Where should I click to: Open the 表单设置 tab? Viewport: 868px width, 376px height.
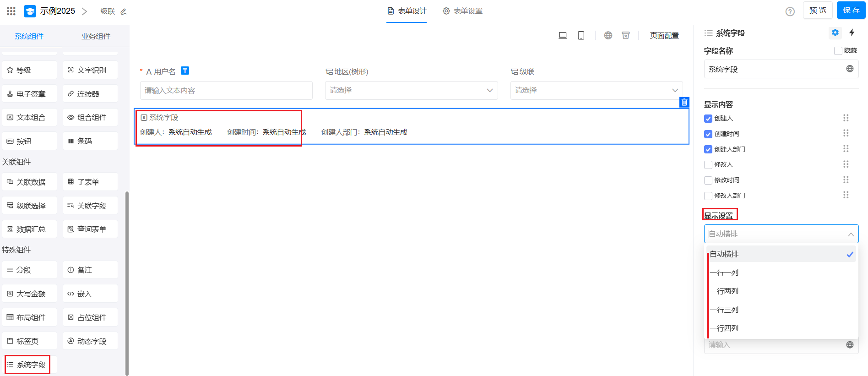click(463, 11)
